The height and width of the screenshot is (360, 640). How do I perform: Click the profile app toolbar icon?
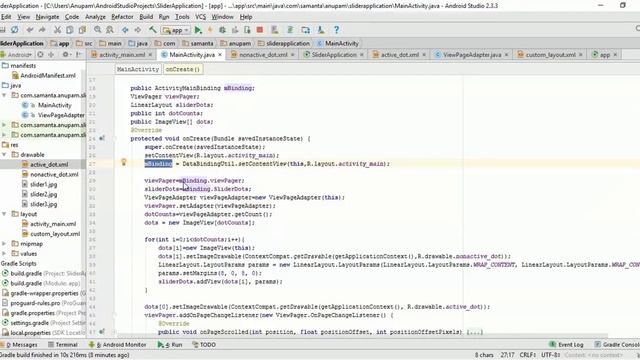(235, 30)
